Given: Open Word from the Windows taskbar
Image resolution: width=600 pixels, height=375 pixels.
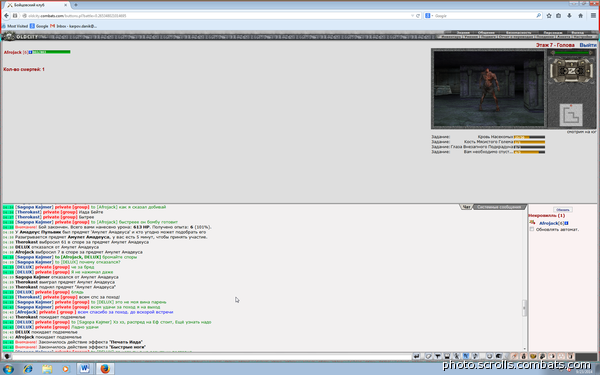Looking at the screenshot, I should click(x=84, y=368).
